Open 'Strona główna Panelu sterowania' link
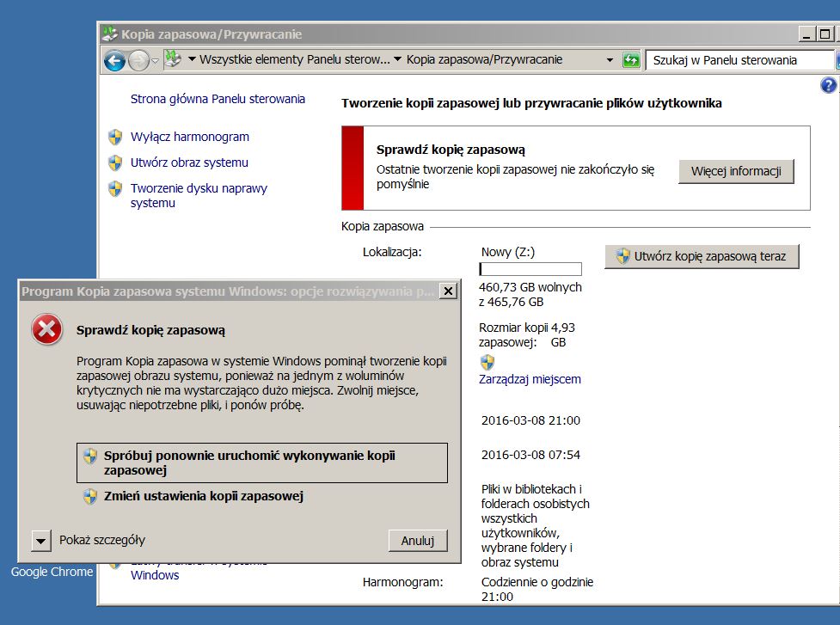Viewport: 840px width, 625px height. 218,99
